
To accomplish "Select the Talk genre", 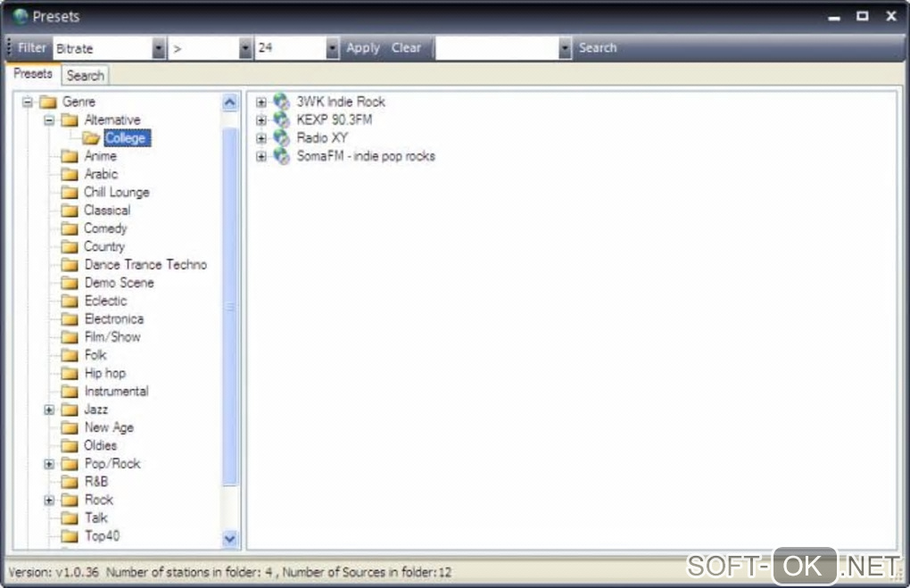I will (x=96, y=518).
